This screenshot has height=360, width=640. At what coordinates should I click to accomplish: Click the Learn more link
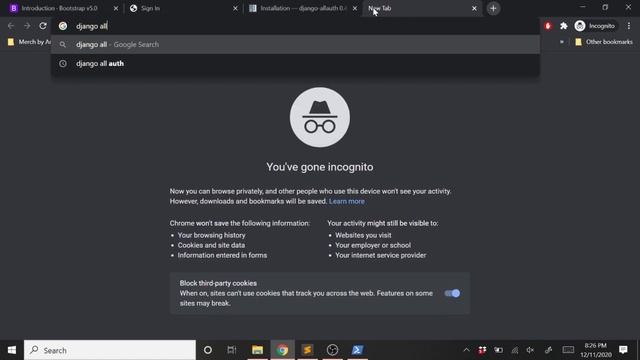(347, 201)
